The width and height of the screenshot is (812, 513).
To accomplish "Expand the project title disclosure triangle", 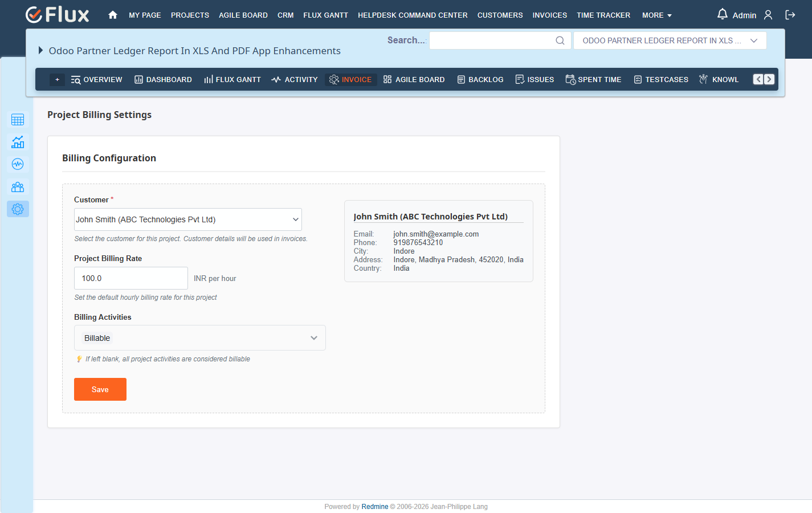I will [40, 50].
